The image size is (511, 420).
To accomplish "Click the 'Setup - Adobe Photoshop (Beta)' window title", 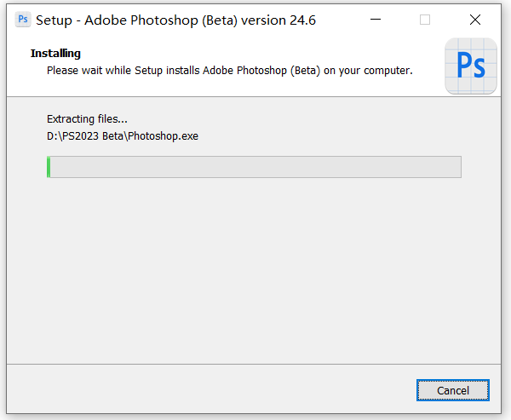I will pyautogui.click(x=138, y=20).
